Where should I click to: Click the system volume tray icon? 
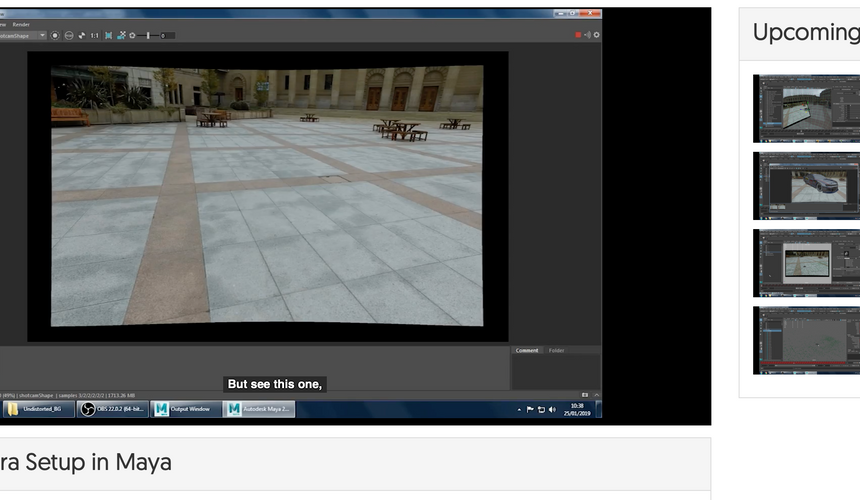click(x=552, y=410)
